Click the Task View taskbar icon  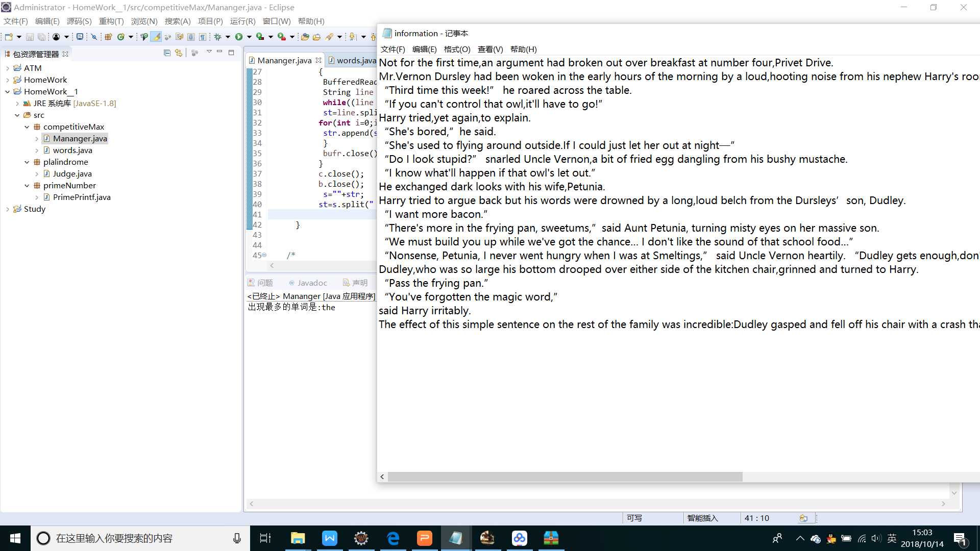[x=265, y=538]
